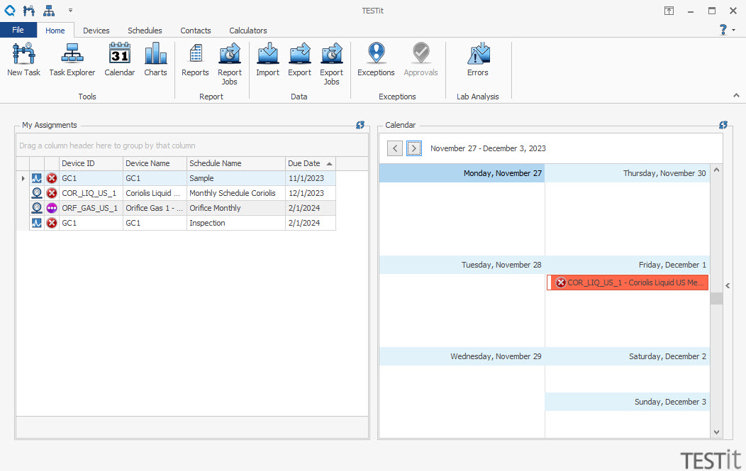The height and width of the screenshot is (471, 746).
Task: Click error status icon in GC1 Inspection row
Action: pos(52,223)
